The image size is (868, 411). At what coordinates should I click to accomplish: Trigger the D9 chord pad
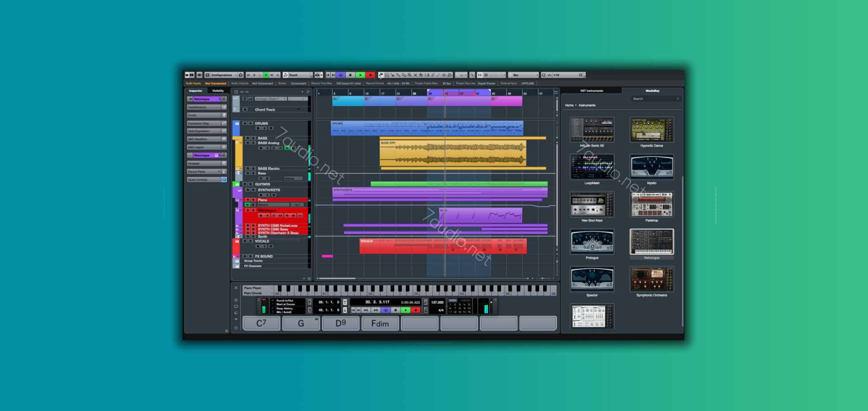341,323
